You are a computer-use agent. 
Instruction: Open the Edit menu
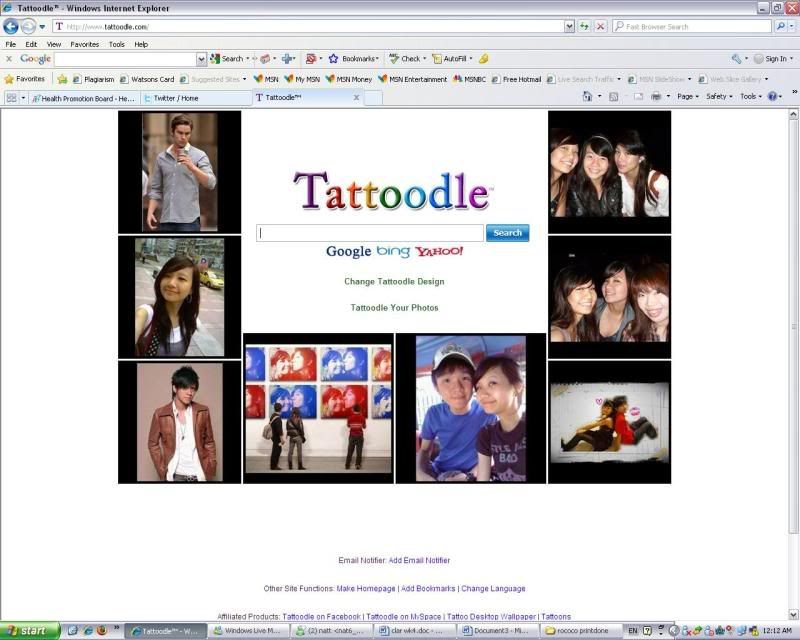pos(31,44)
